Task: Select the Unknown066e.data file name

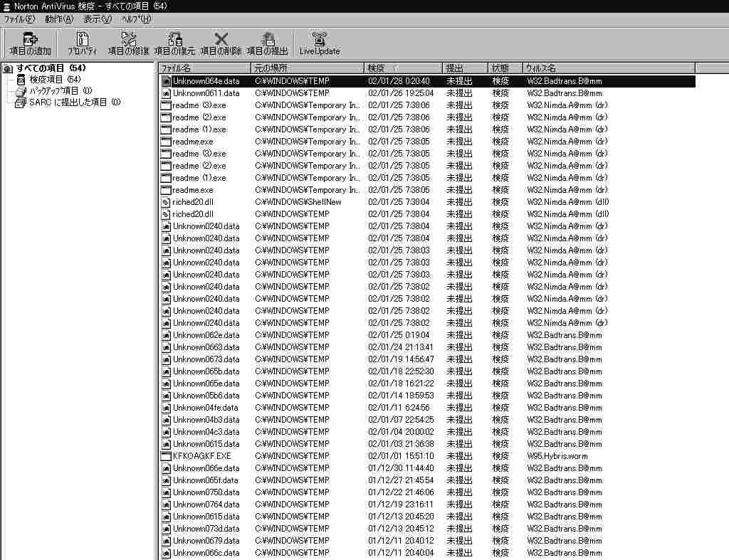Action: click(206, 468)
